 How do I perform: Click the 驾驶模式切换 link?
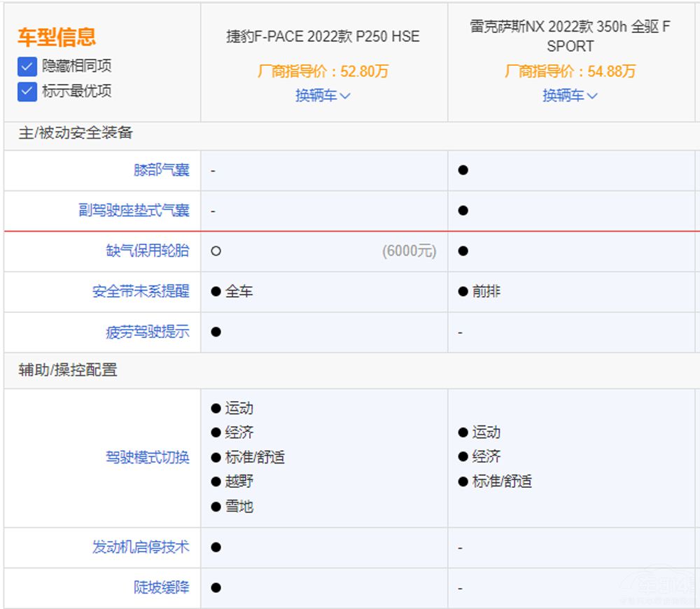click(x=147, y=458)
